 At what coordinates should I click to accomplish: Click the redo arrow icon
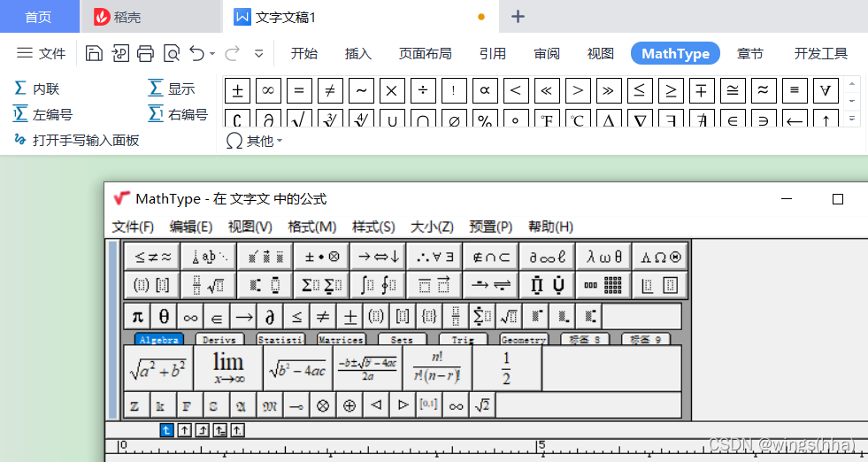(x=232, y=53)
